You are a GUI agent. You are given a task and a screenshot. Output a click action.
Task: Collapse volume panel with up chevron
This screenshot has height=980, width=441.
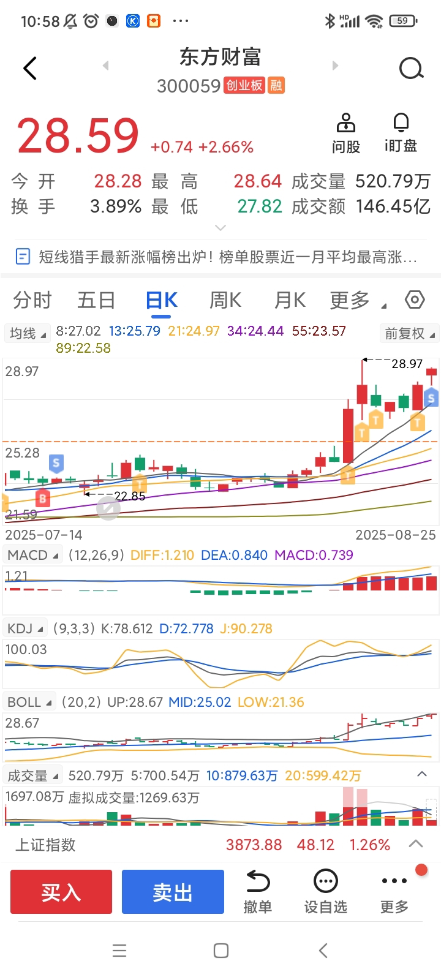click(x=422, y=774)
